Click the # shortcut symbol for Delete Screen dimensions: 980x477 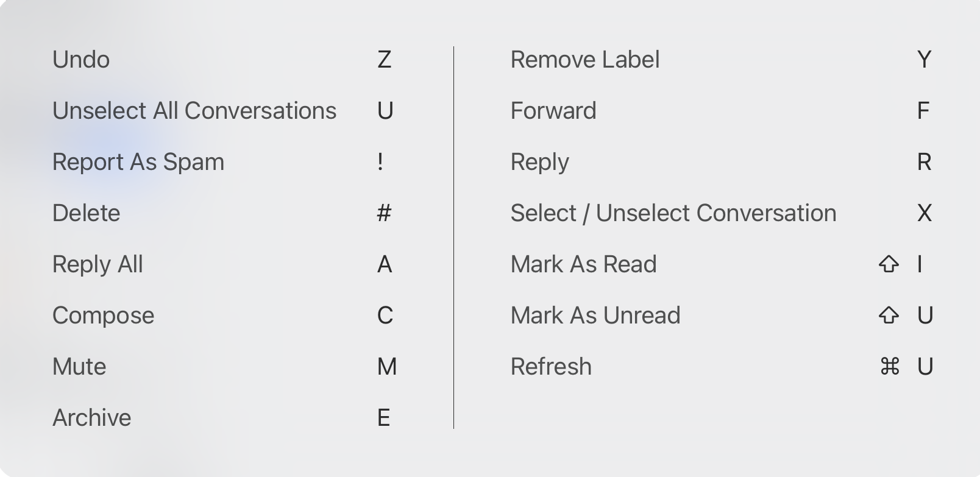384,213
